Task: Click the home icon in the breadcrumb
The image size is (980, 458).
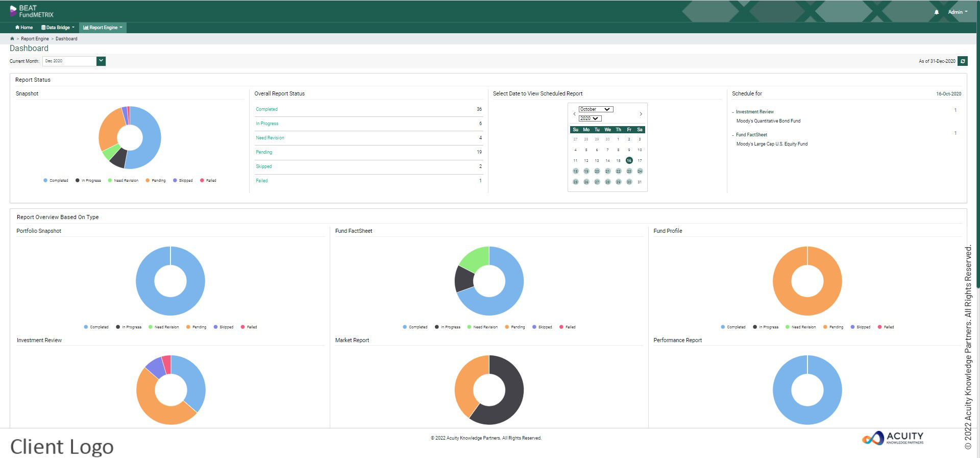Action: coord(12,39)
